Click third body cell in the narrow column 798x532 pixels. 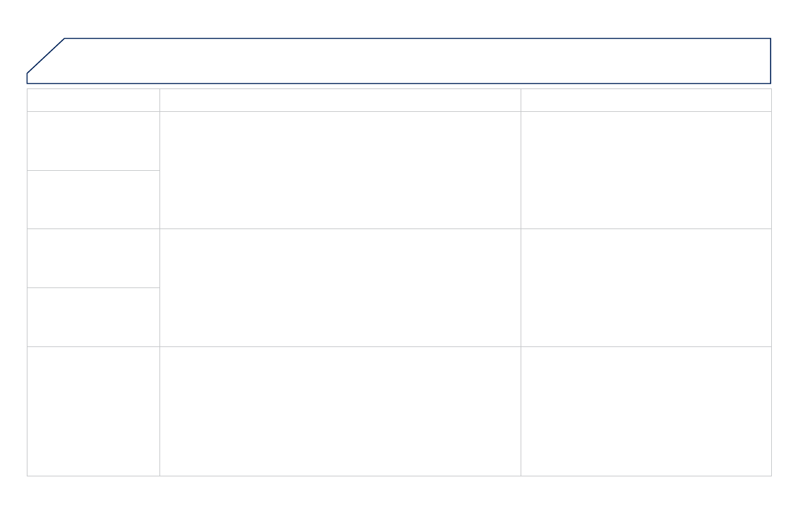tap(93, 258)
